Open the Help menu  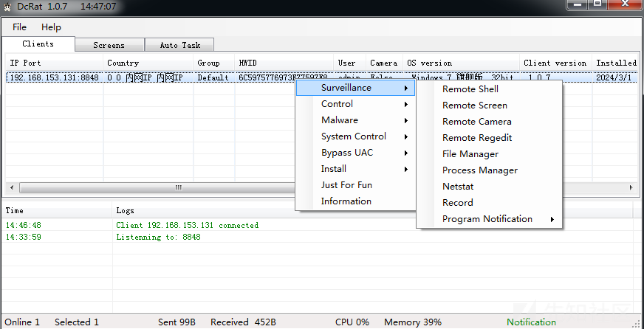[x=51, y=27]
